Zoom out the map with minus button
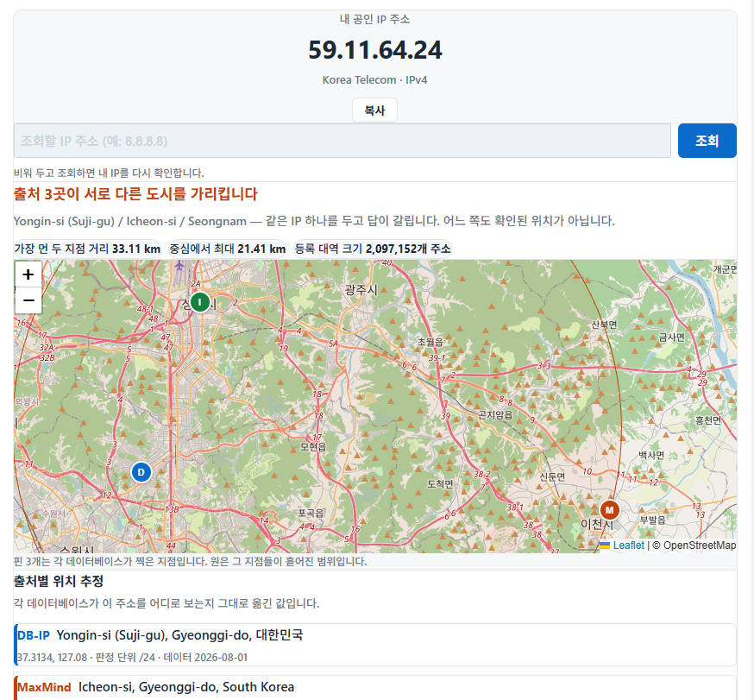This screenshot has width=754, height=700. 28,300
